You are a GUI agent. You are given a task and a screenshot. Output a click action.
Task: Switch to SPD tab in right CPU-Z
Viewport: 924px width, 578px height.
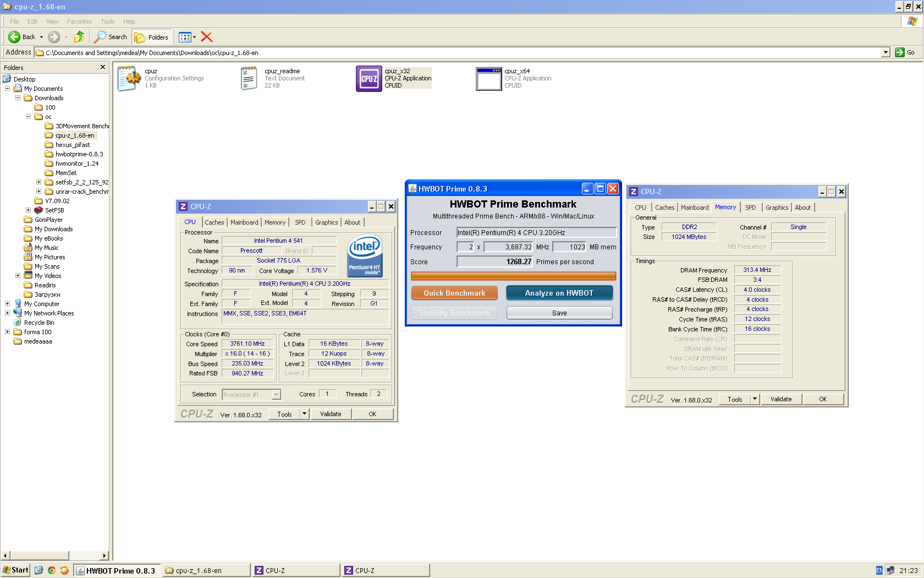[751, 208]
